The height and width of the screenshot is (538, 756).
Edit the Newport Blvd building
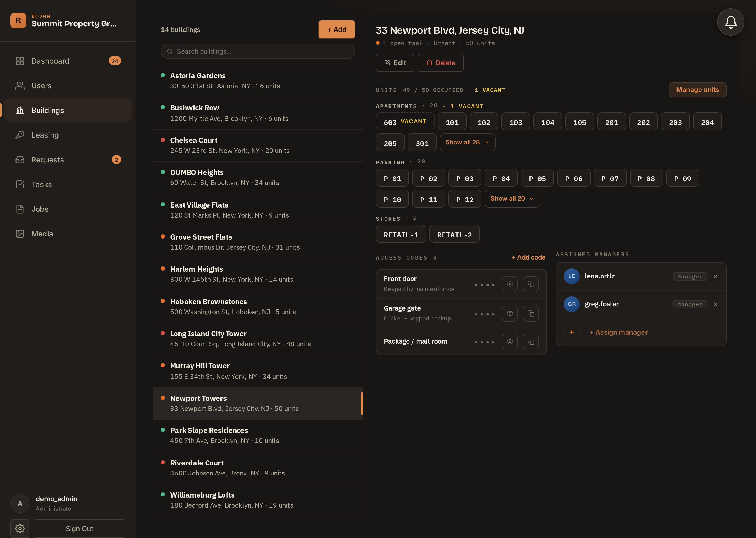[395, 63]
